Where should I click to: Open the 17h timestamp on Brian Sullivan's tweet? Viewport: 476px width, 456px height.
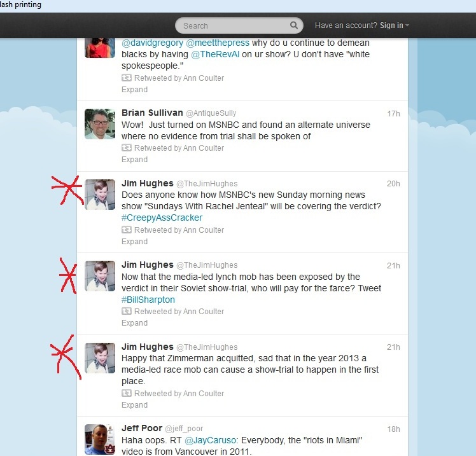[393, 114]
